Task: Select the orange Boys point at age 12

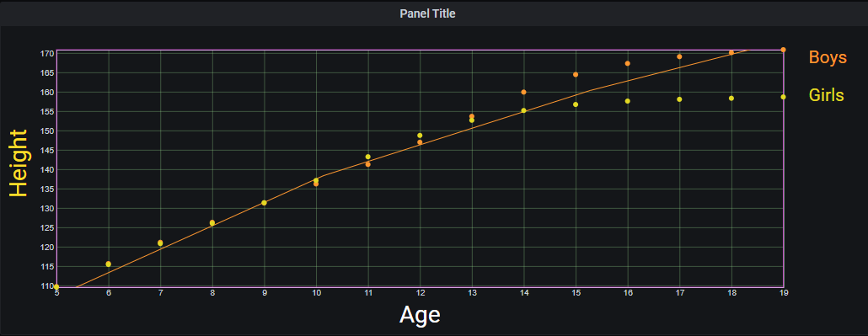Action: coord(420,142)
